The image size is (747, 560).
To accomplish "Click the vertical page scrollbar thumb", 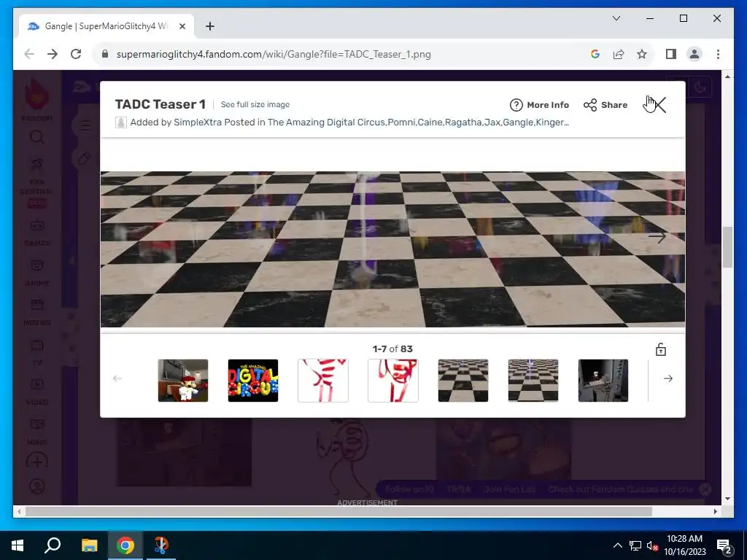I will coord(727,247).
